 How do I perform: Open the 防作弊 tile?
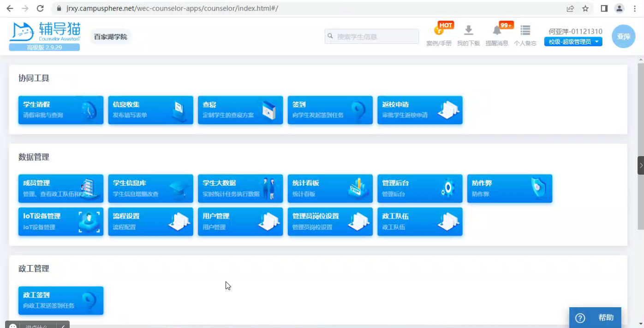(509, 188)
